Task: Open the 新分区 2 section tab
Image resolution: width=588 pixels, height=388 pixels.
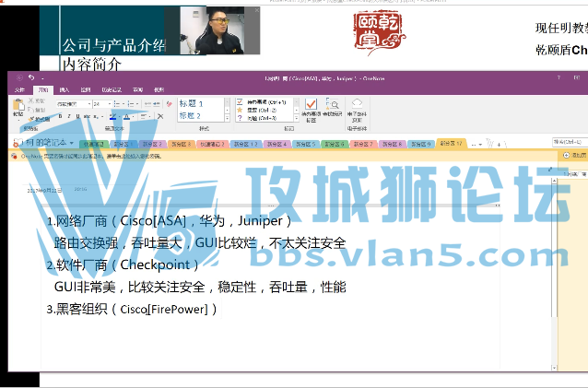Action: [x=152, y=144]
